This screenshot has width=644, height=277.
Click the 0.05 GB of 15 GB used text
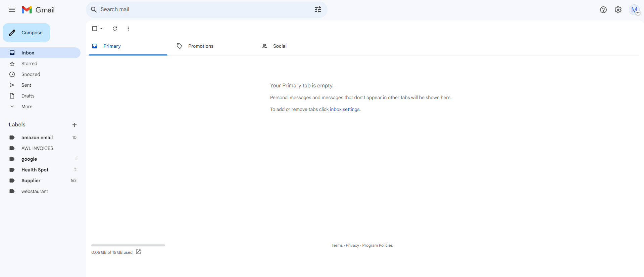pyautogui.click(x=112, y=252)
